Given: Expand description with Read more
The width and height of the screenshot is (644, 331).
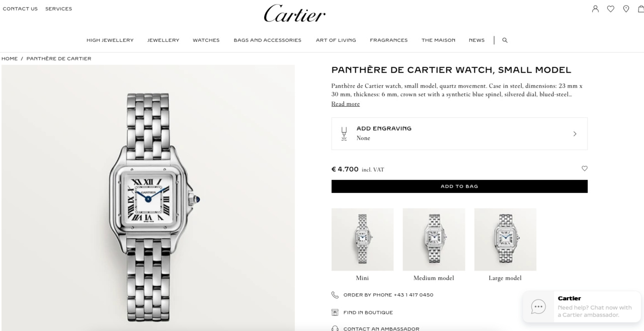Looking at the screenshot, I should click(345, 104).
